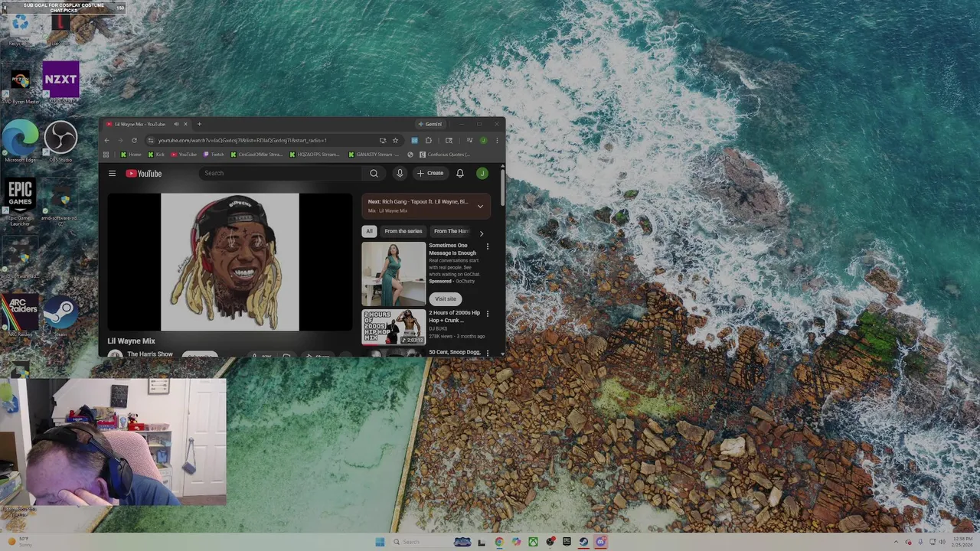Go back in Chrome
The width and height of the screenshot is (980, 551).
(106, 140)
